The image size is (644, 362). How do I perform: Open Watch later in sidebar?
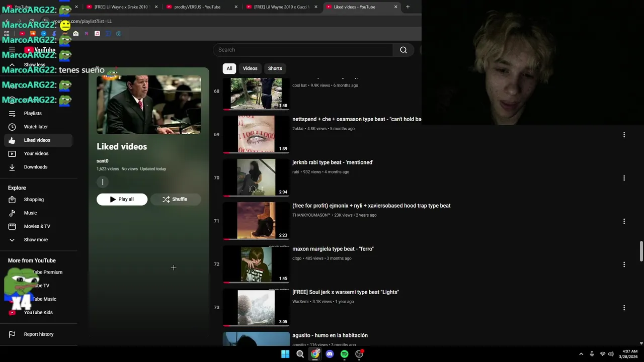click(x=36, y=127)
